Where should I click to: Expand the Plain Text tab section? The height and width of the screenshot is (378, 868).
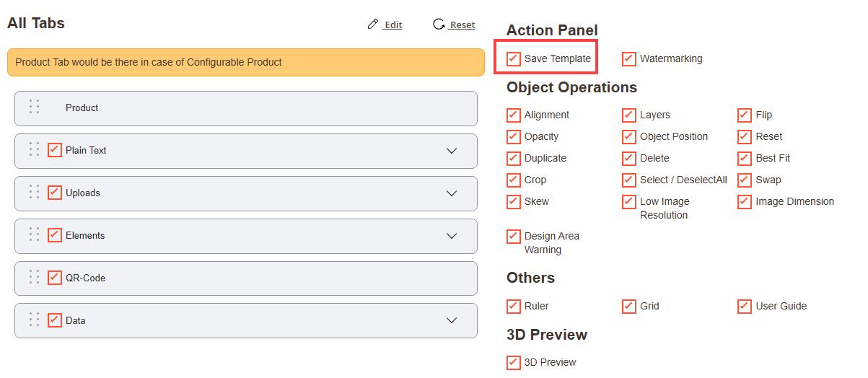452,151
